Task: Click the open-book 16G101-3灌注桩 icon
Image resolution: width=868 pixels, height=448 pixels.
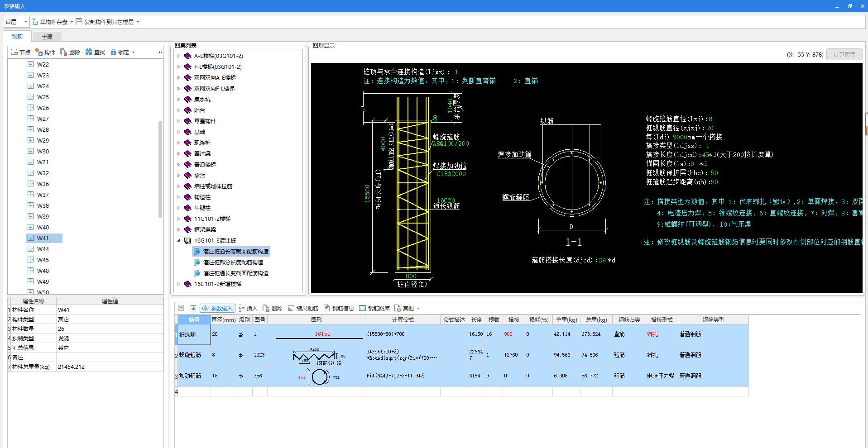Action: coord(188,241)
